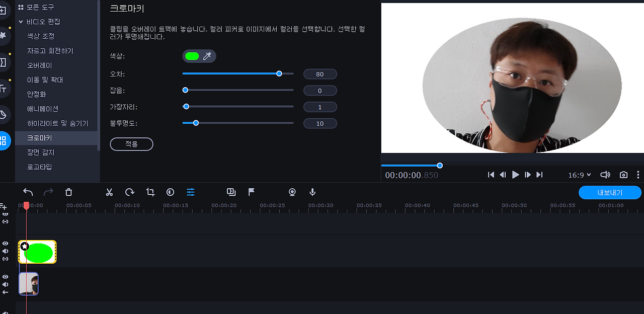Click the 적용 apply button
Image resolution: width=644 pixels, height=314 pixels.
coord(131,144)
